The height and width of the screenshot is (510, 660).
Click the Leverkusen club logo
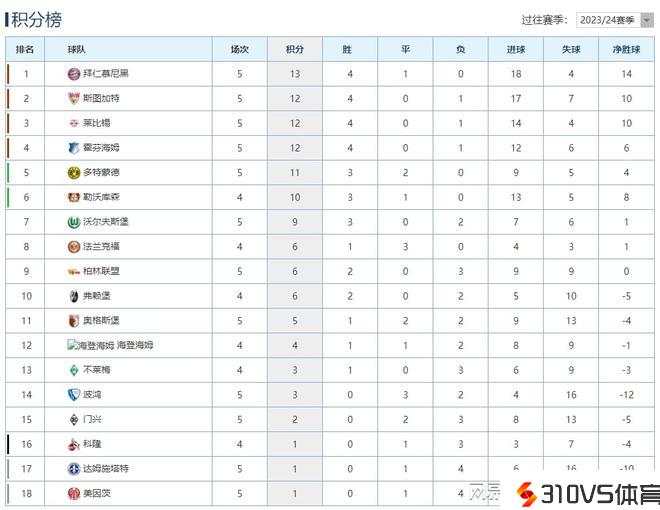click(x=73, y=197)
